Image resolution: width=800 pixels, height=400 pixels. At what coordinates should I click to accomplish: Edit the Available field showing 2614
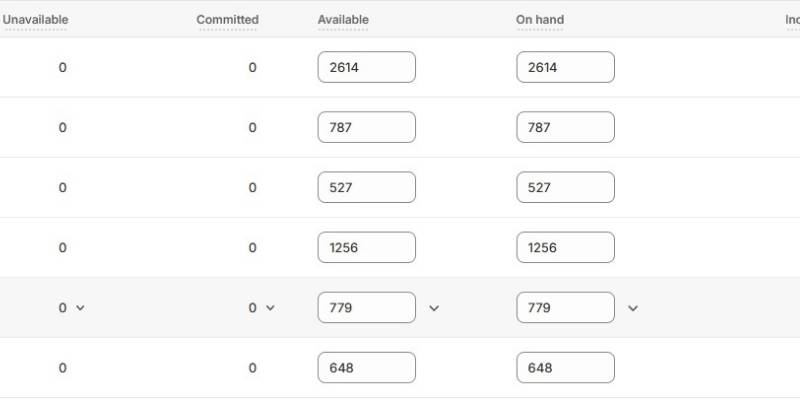click(366, 67)
